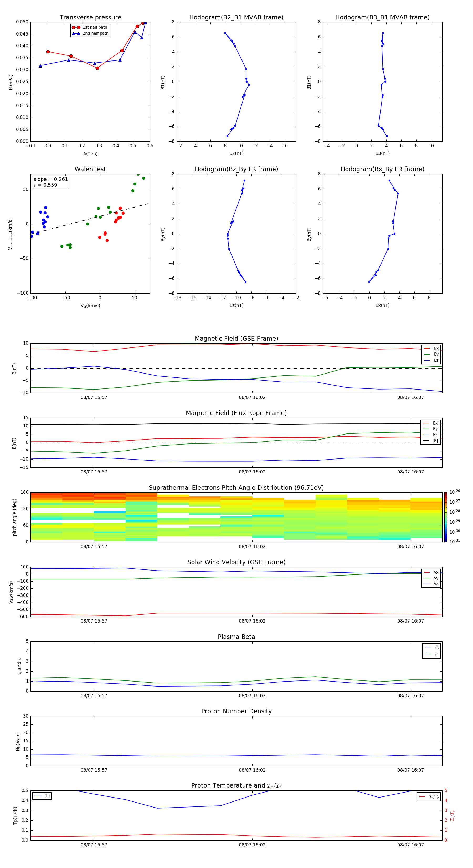The height and width of the screenshot is (868, 473).
Task: Click the 'Transverse pressure' plot title
Action: (x=90, y=18)
